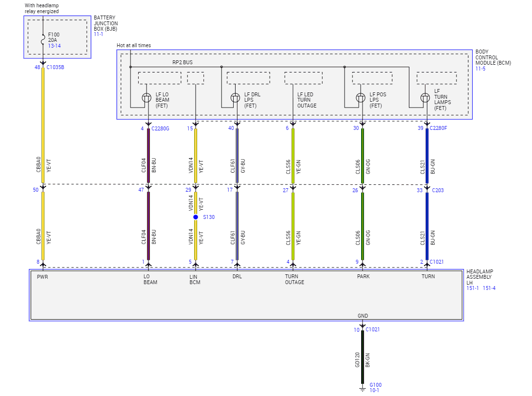This screenshot has width=532, height=396.
Task: Select pin number 48 at C1035B
Action: point(37,67)
